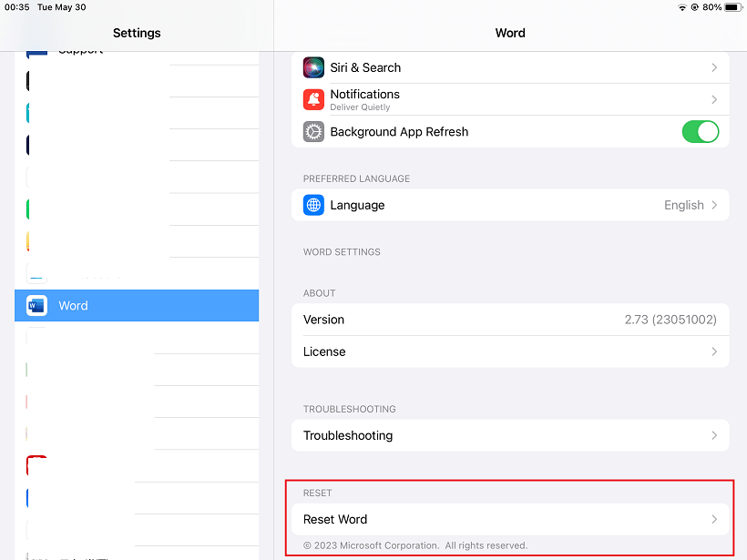
Task: Tap the English language value
Action: click(683, 205)
